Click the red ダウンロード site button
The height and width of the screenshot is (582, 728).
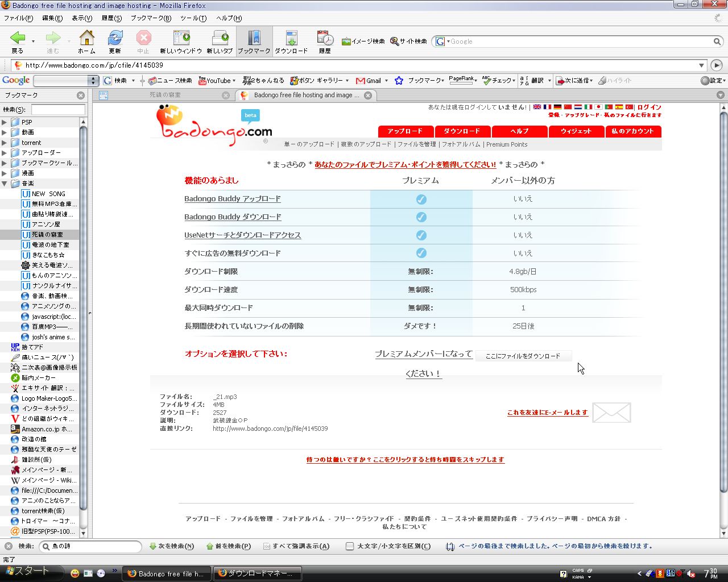462,131
